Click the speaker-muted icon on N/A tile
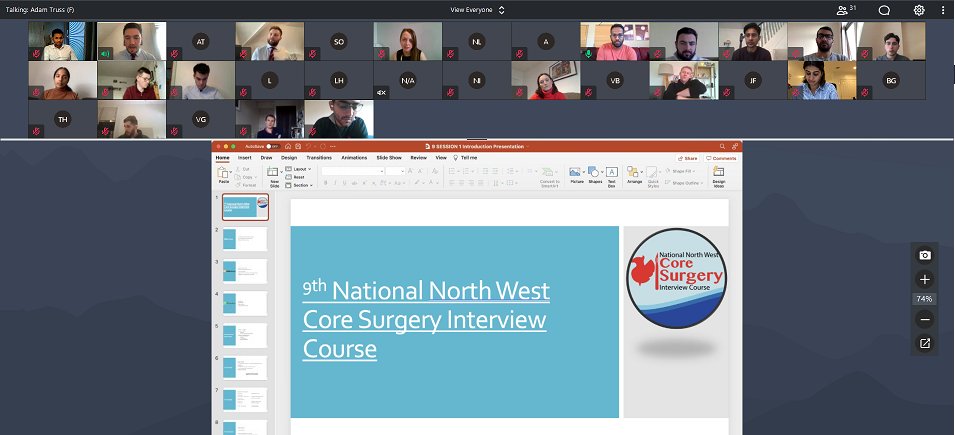955x435 pixels. pos(381,93)
